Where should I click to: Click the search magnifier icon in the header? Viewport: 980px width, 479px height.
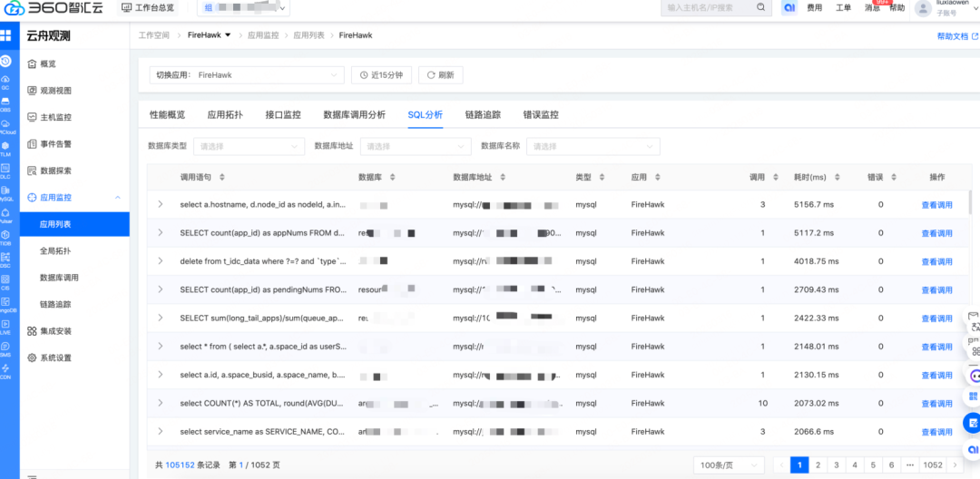click(760, 7)
